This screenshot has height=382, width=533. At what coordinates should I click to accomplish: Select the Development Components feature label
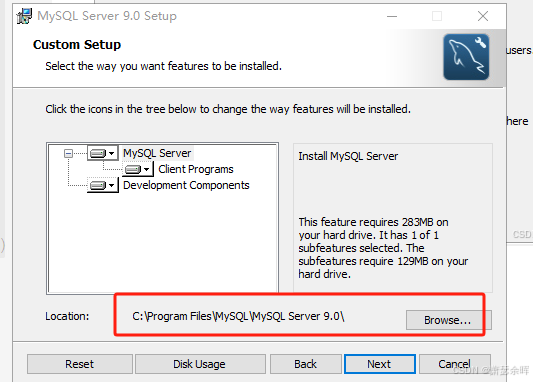[x=186, y=185]
